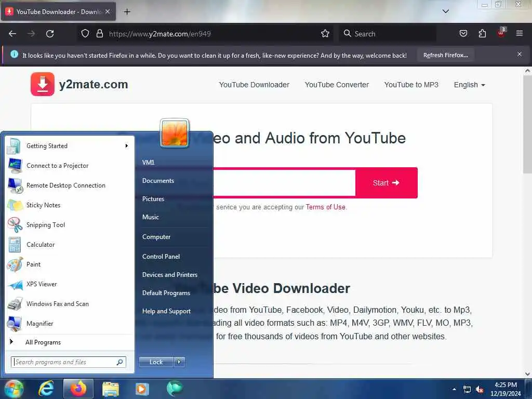Open XPS Viewer
532x399 pixels.
(x=69, y=284)
